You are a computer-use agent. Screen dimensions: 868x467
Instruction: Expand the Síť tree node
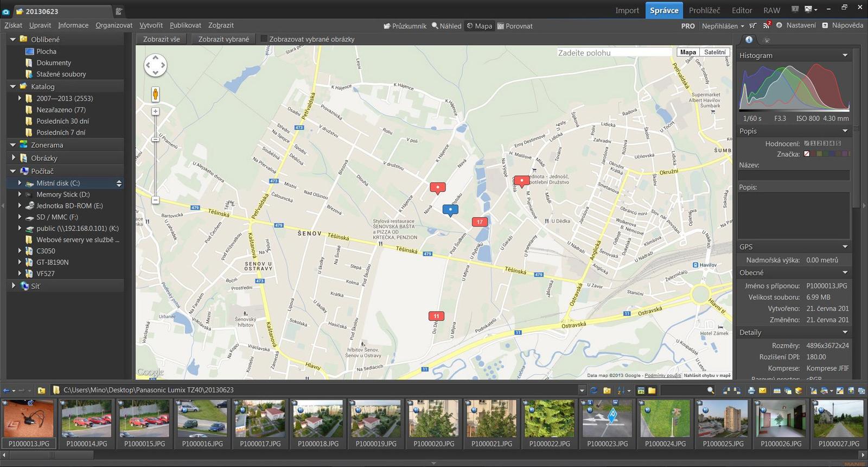14,285
